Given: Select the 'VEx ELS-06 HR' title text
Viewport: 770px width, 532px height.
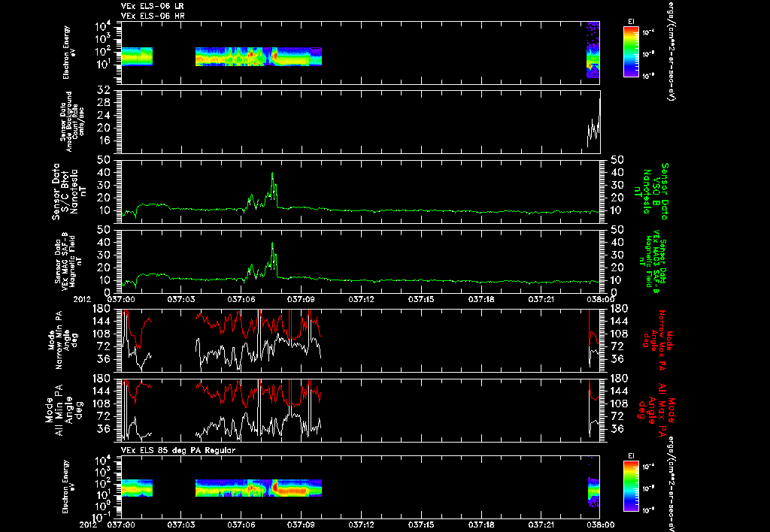Looking at the screenshot, I should click(152, 17).
